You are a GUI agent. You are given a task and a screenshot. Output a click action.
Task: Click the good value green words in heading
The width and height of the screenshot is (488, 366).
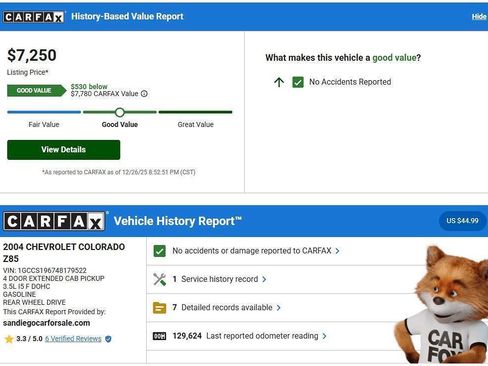pyautogui.click(x=394, y=58)
